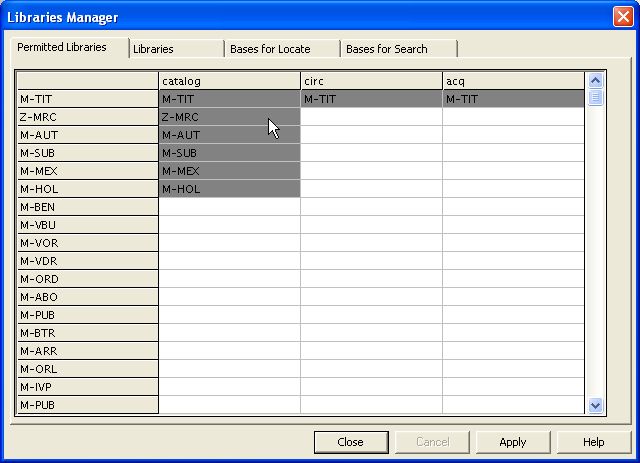Select the M-HOL row header
The width and height of the screenshot is (640, 463).
click(88, 189)
